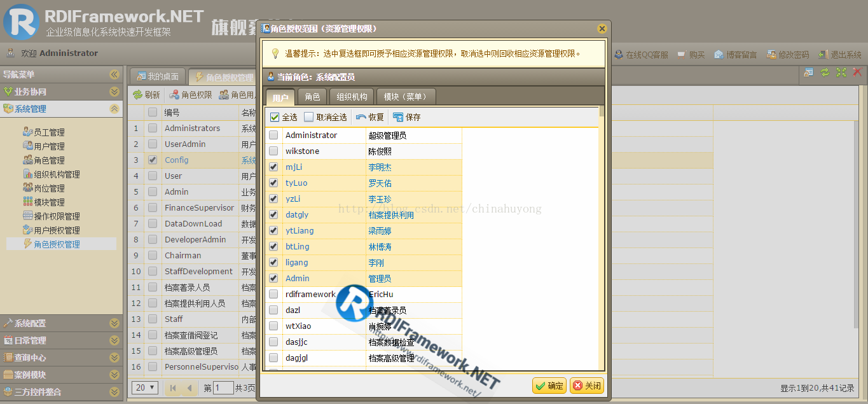Open 操作权限管理 in the navigation tree
The height and width of the screenshot is (404, 868).
[57, 216]
